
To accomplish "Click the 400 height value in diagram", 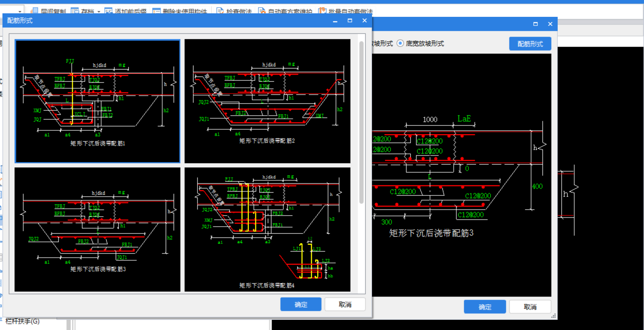I will coord(537,187).
